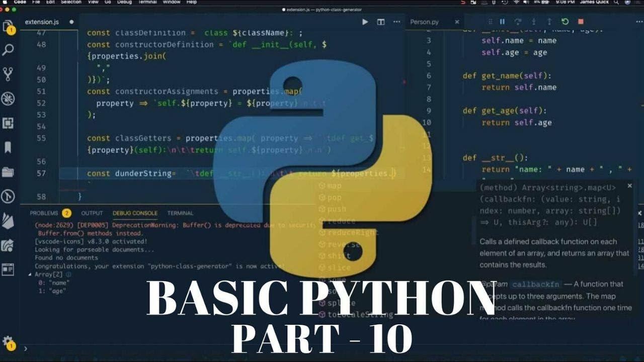
Task: Open the PROBLEMS panel tab
Action: click(x=44, y=213)
